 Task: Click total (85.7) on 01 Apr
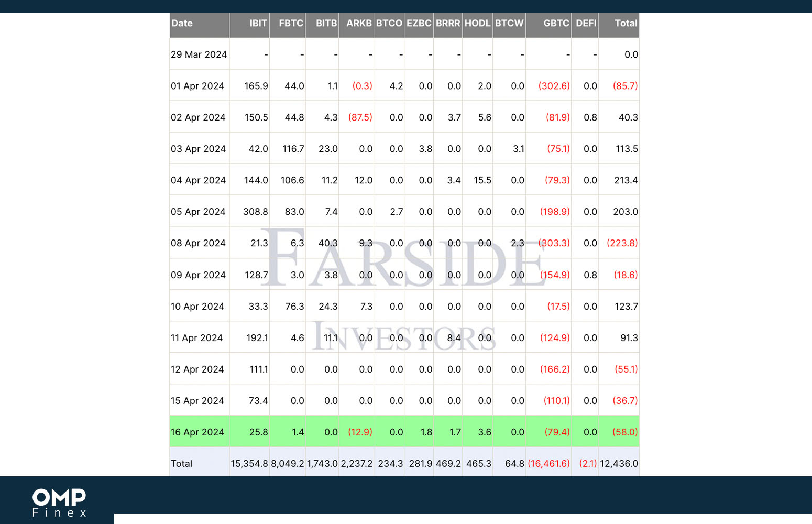point(626,86)
